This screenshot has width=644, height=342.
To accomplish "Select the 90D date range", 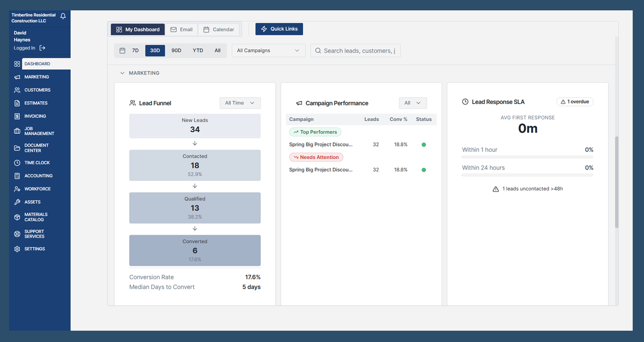I will [x=176, y=50].
